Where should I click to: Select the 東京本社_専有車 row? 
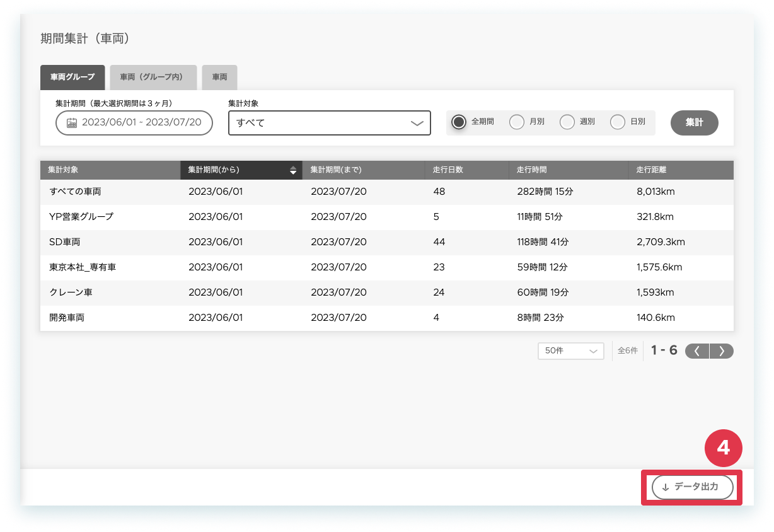[387, 267]
